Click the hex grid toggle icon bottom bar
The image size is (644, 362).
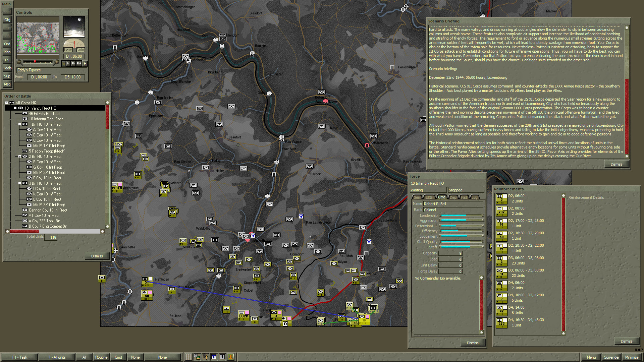[x=189, y=357]
